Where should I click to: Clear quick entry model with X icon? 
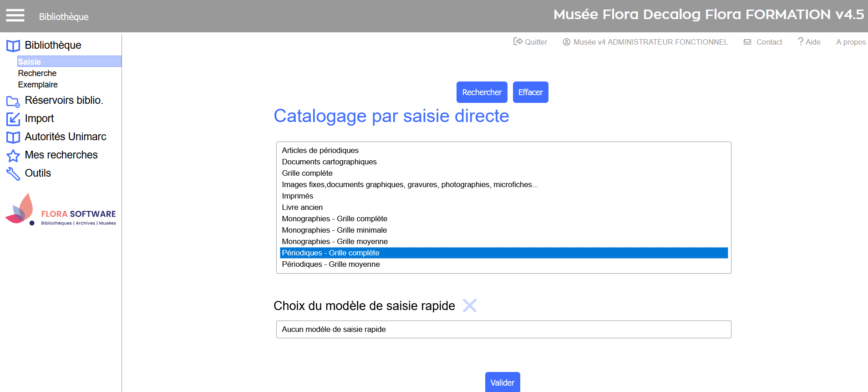pyautogui.click(x=469, y=305)
